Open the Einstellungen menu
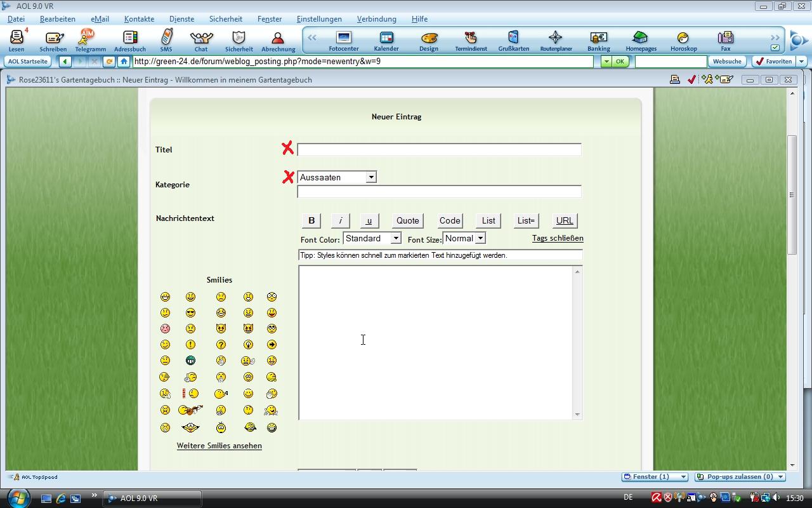 tap(319, 19)
